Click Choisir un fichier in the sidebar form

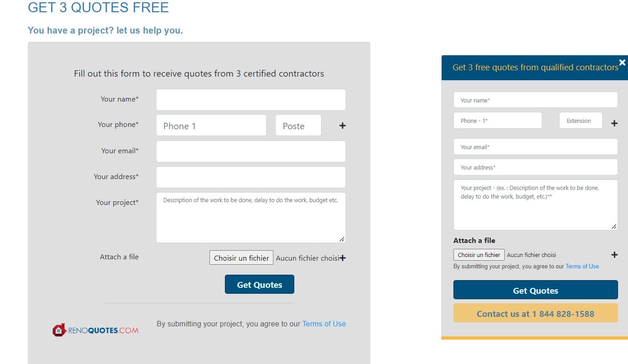(479, 254)
